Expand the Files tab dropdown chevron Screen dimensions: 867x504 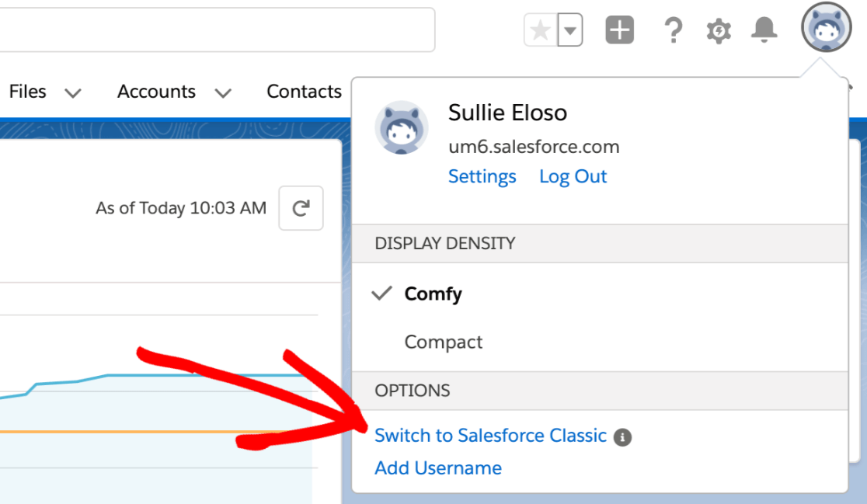pos(73,93)
